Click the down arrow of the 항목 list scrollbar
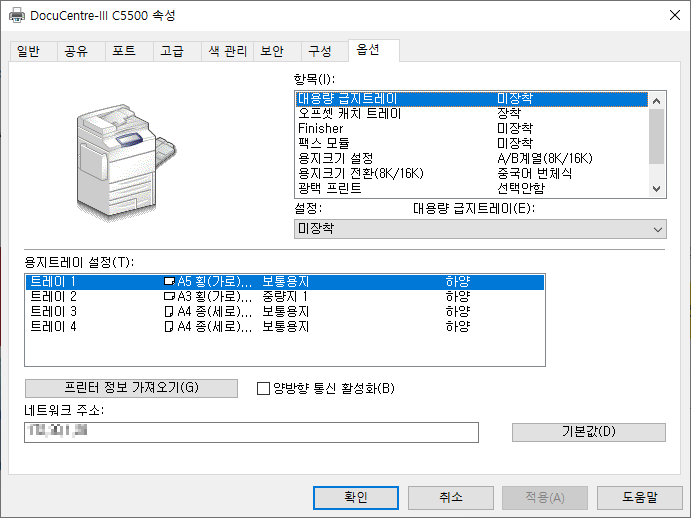Viewport: 691px width, 518px height. point(656,189)
